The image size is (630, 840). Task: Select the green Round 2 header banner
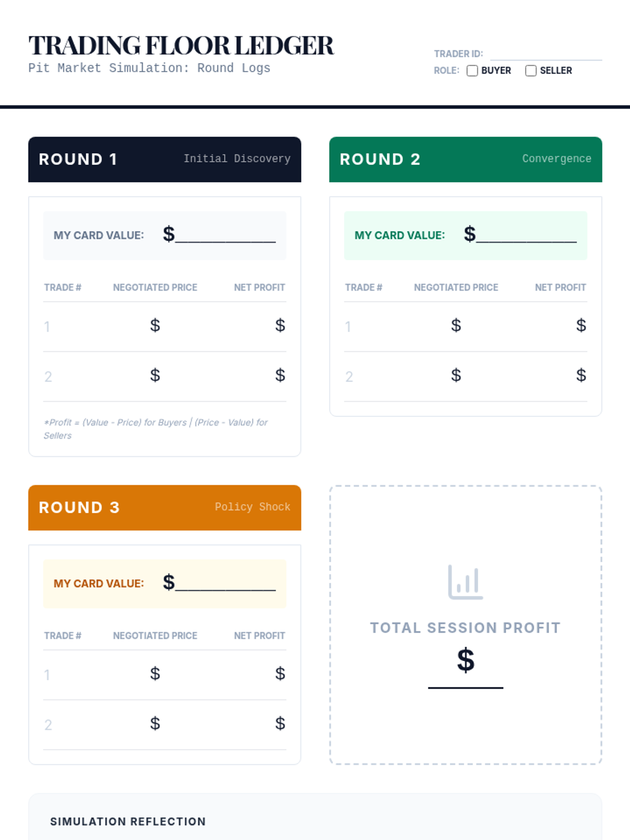pos(465,160)
